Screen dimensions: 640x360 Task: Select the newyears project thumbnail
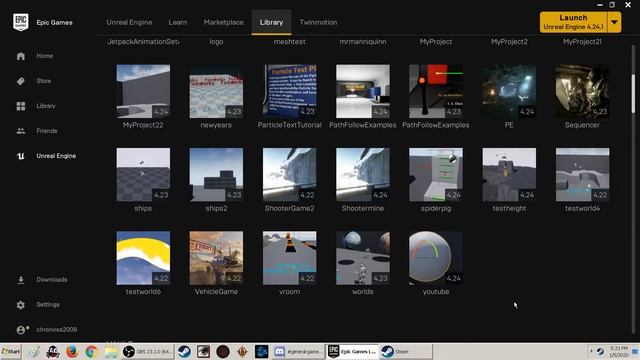(x=216, y=91)
